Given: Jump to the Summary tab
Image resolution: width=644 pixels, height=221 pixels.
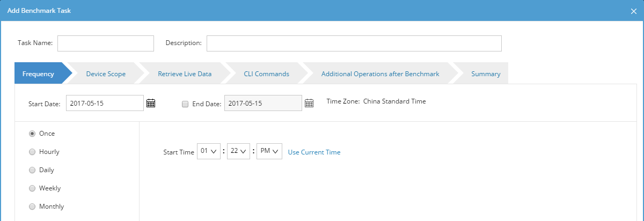Looking at the screenshot, I should 486,74.
